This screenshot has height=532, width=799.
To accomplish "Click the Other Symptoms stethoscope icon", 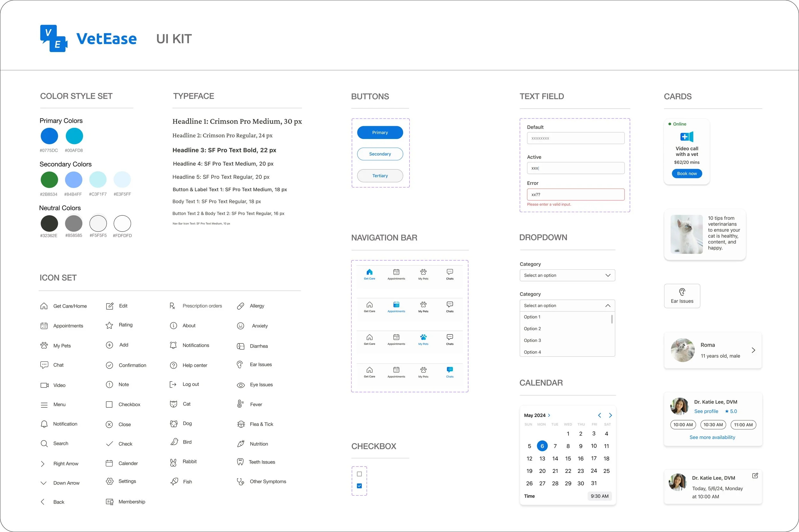I will [240, 482].
